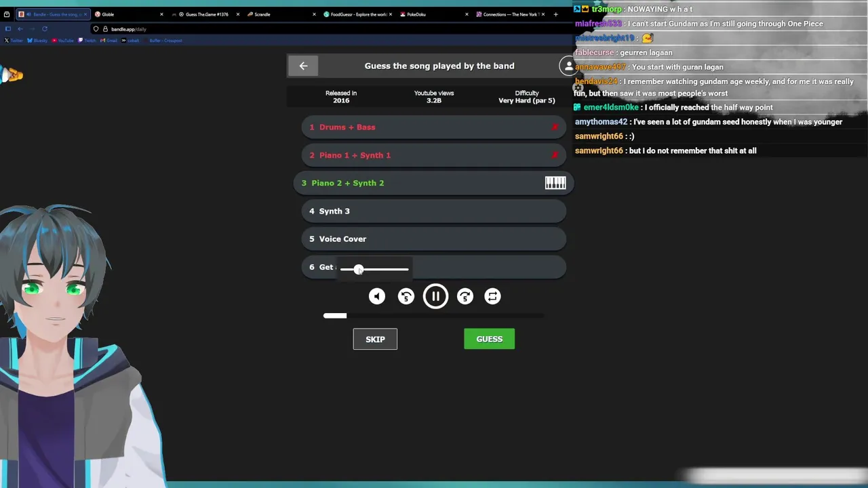Select the Bandle browser tab
This screenshot has height=488, width=868.
coord(53,14)
